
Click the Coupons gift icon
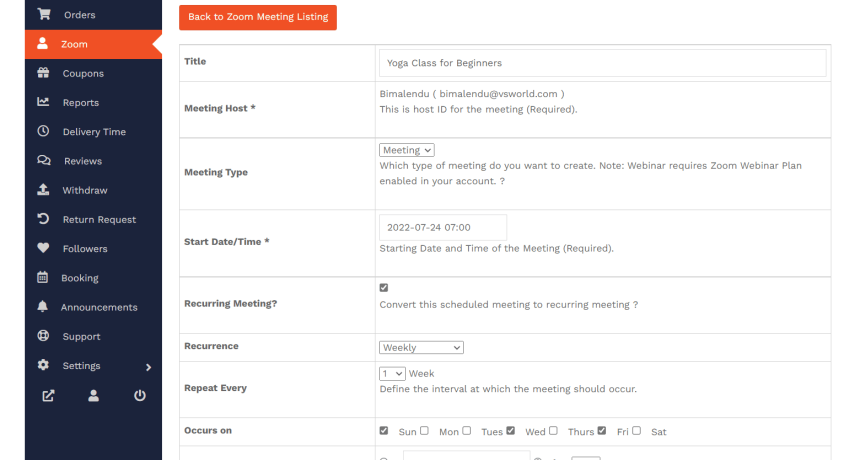point(43,73)
